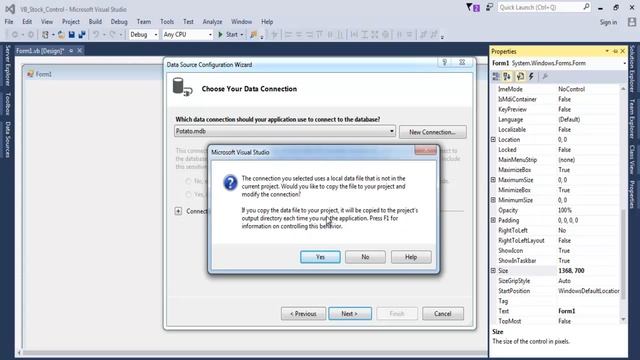This screenshot has height=360, width=640.
Task: Expand the MaximumSize property
Action: (493, 180)
